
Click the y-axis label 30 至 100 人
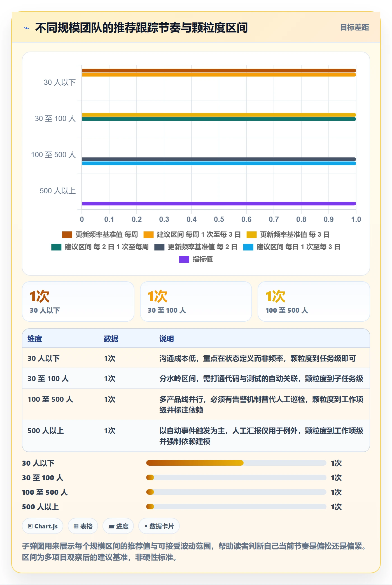(x=55, y=119)
